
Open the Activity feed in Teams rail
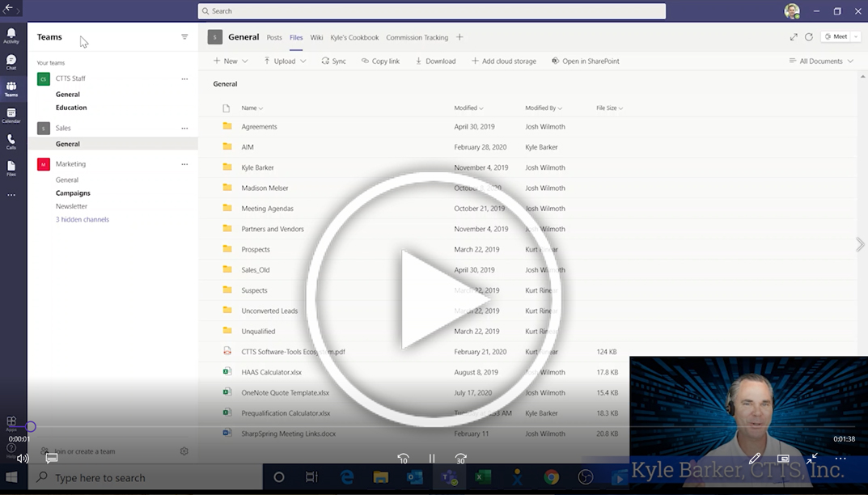click(11, 36)
